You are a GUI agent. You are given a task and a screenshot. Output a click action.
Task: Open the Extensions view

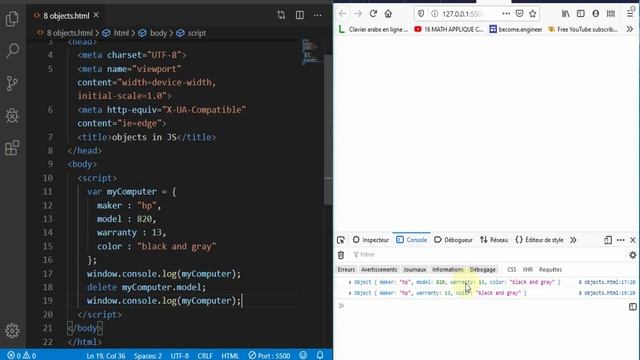tap(12, 148)
